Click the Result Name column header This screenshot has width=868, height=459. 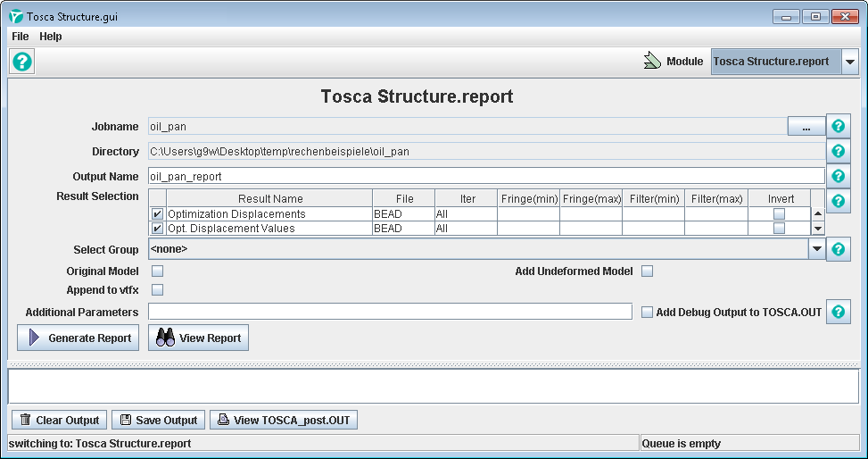pyautogui.click(x=270, y=198)
